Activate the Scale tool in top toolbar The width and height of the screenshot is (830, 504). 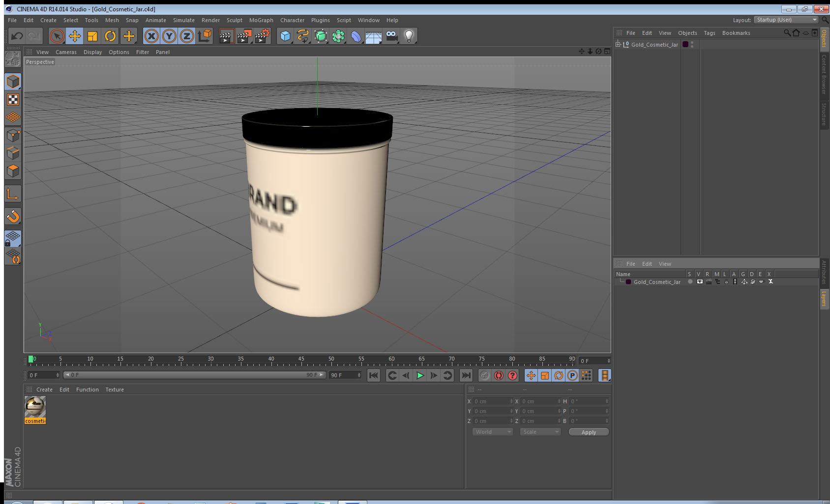92,36
